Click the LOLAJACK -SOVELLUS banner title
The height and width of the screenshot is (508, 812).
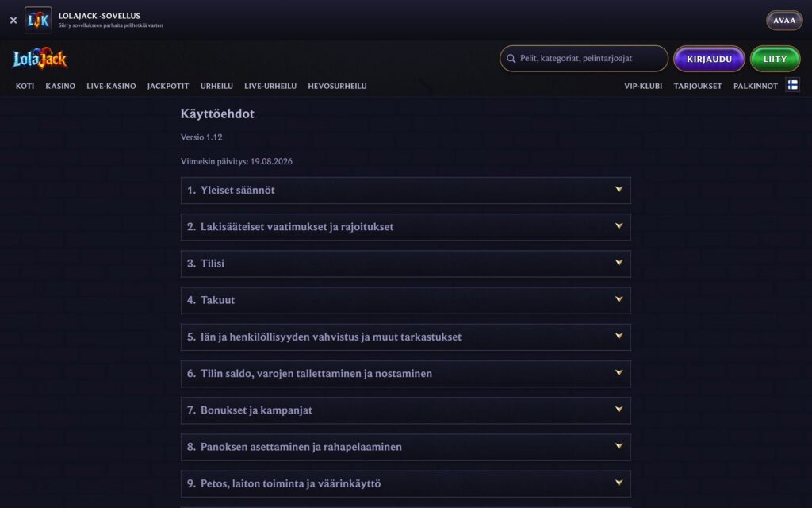coord(99,16)
